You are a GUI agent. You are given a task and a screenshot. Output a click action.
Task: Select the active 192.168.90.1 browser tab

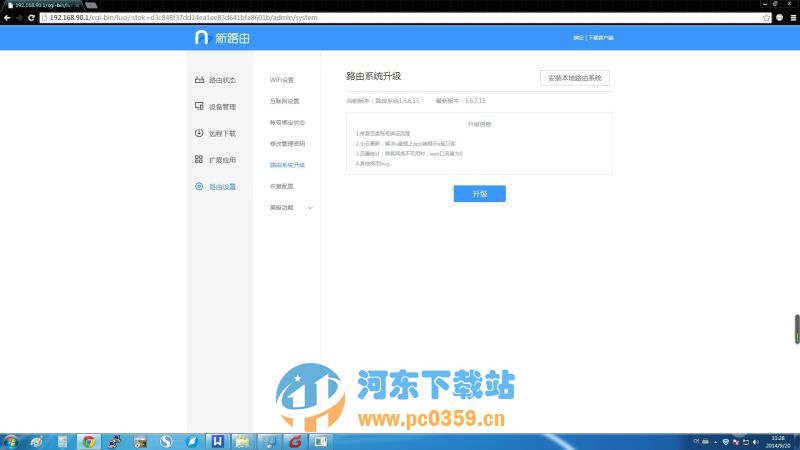pyautogui.click(x=43, y=5)
